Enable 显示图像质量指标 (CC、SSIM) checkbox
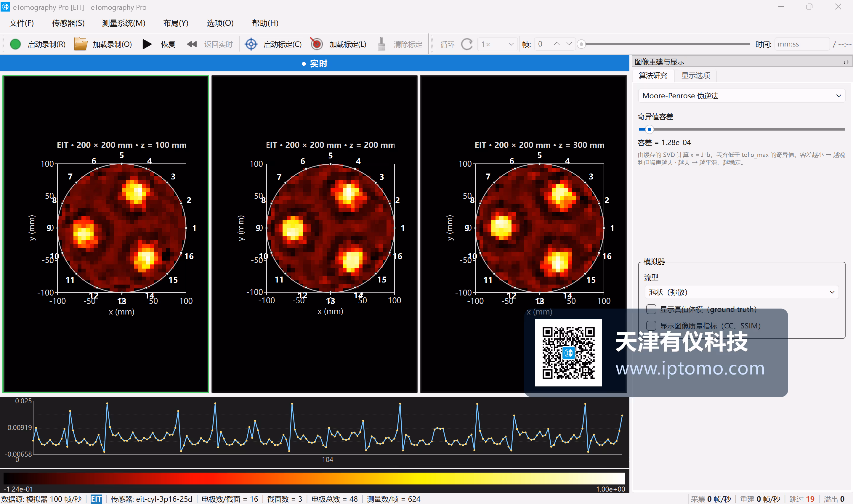The height and width of the screenshot is (504, 853). pyautogui.click(x=651, y=326)
